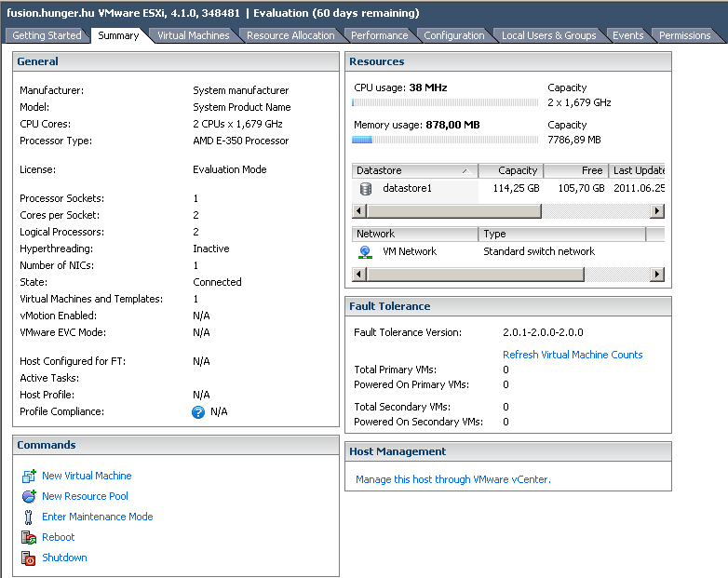Click datastore list scroll right arrow
This screenshot has height=578, width=728.
[656, 211]
